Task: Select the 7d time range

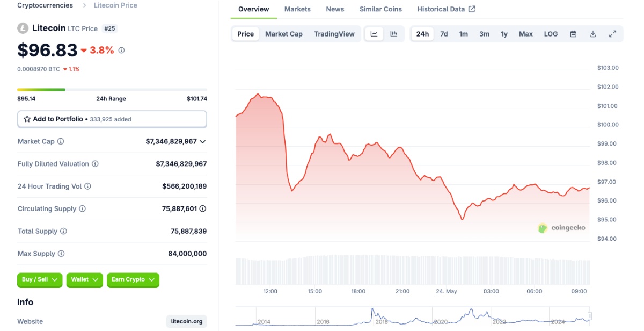Action: [444, 34]
